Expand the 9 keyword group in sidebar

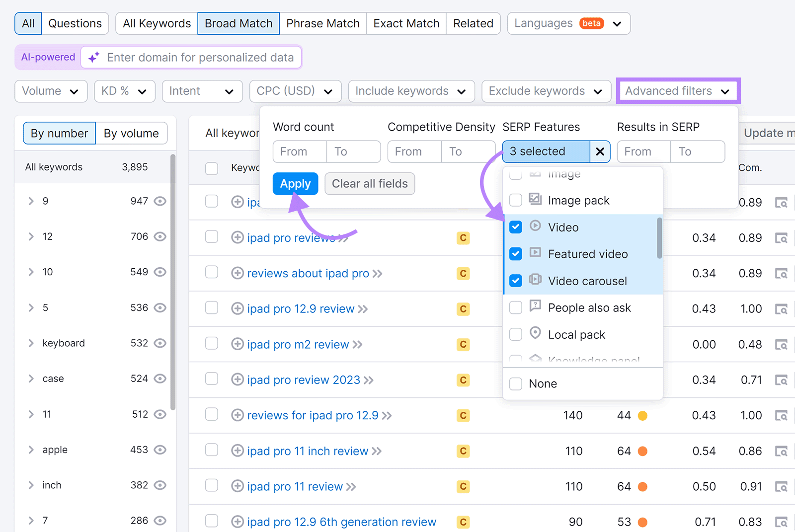pos(31,201)
